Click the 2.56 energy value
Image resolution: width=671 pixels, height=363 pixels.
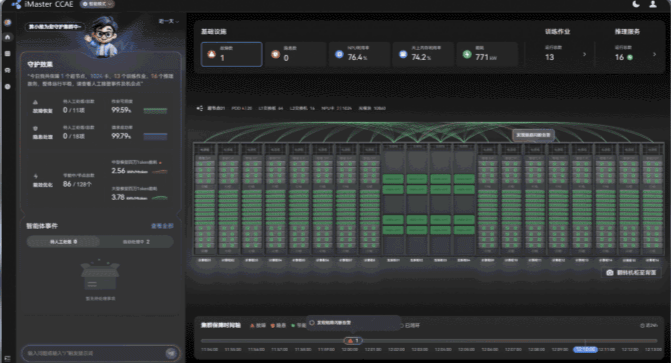coord(118,171)
